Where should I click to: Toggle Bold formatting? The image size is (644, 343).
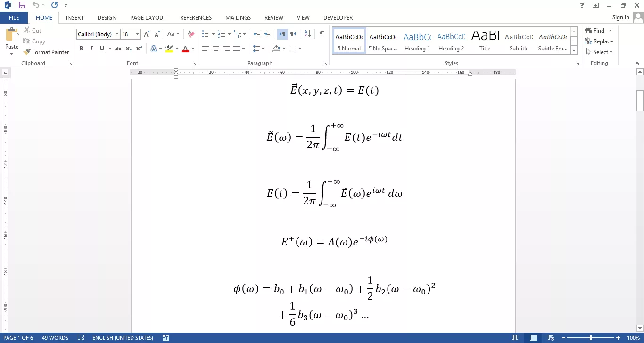81,49
